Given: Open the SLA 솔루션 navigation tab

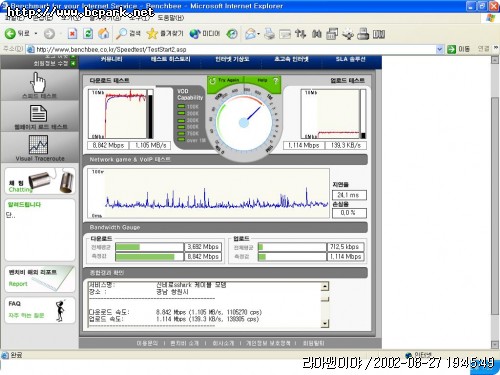Looking at the screenshot, I should click(350, 59).
